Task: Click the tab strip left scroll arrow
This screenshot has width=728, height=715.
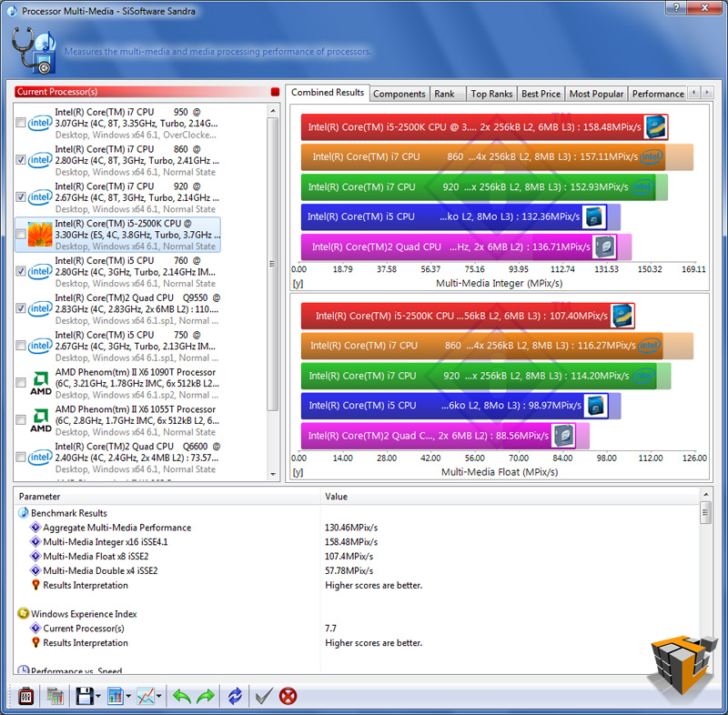Action: point(694,93)
